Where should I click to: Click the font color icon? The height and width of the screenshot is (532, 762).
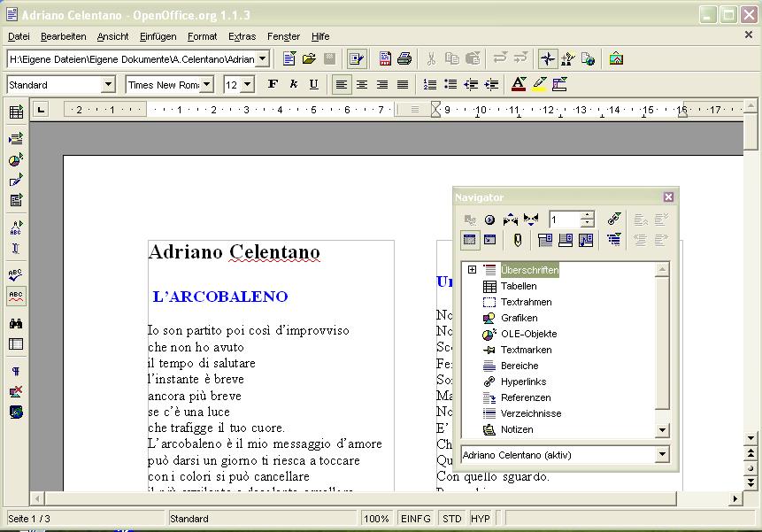point(519,85)
